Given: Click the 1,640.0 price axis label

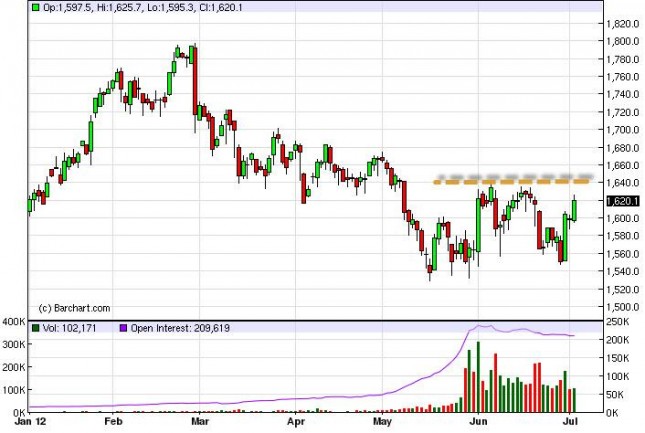Looking at the screenshot, I should pyautogui.click(x=623, y=183).
